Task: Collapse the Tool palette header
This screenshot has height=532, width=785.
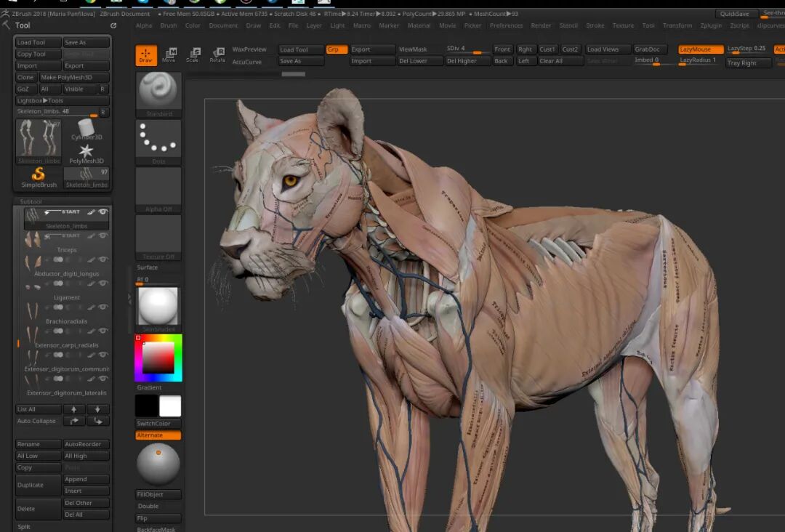Action: (23, 25)
